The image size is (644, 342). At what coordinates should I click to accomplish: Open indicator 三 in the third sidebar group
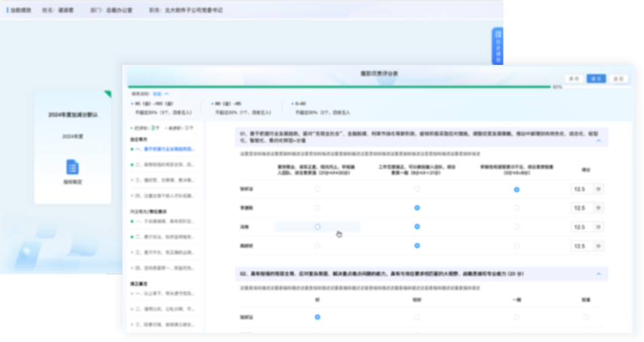tap(164, 324)
